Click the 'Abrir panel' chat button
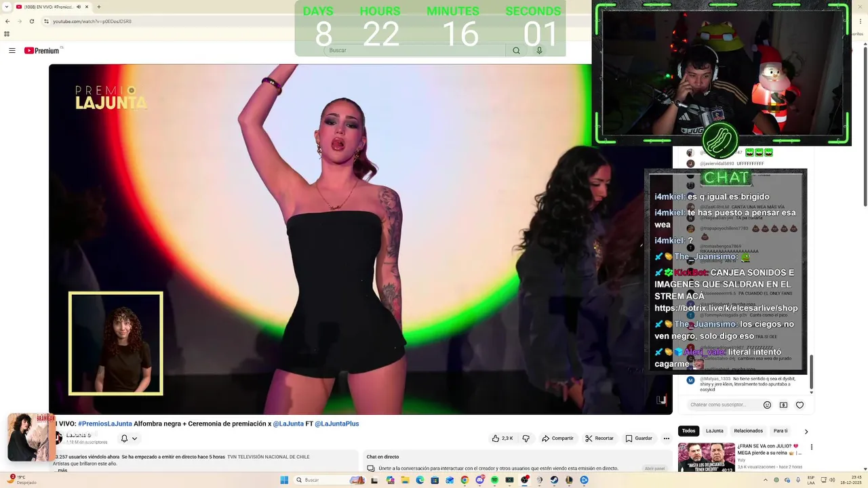 click(654, 468)
